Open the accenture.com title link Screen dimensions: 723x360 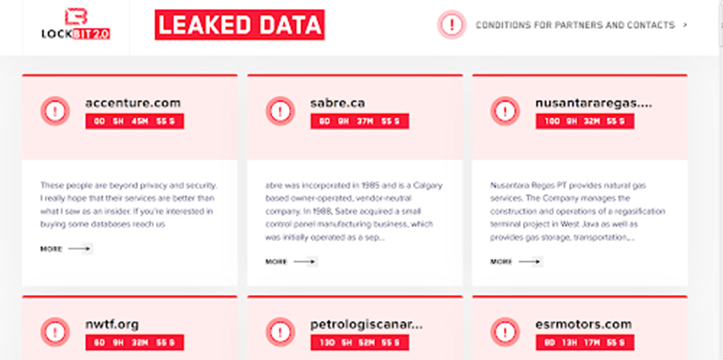(133, 103)
